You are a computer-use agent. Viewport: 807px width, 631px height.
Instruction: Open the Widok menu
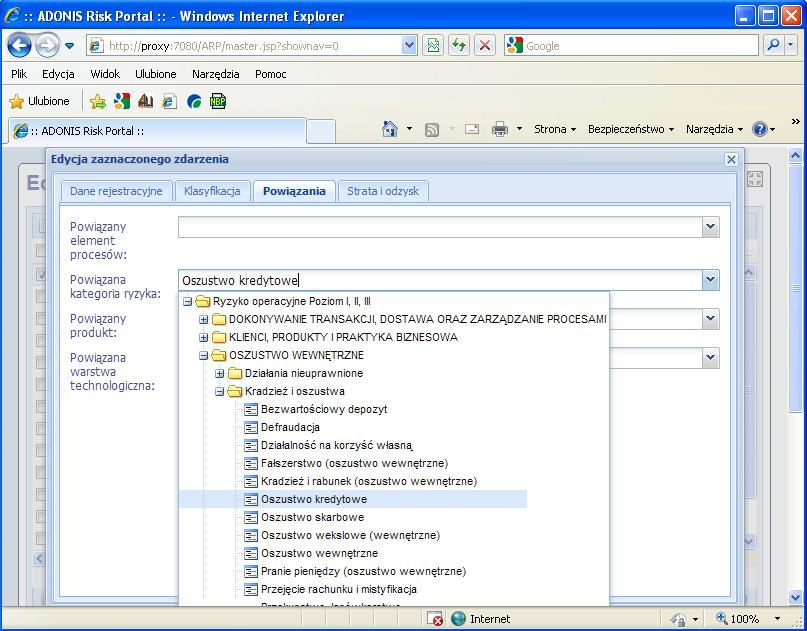pyautogui.click(x=105, y=74)
